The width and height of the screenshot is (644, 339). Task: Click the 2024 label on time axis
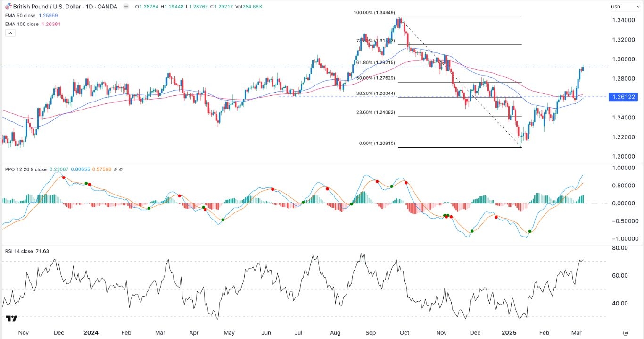(x=91, y=332)
